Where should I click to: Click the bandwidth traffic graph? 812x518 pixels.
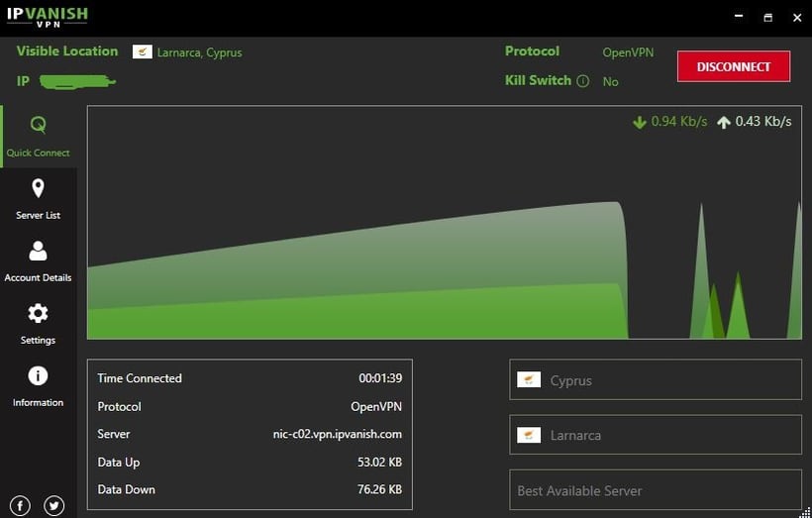click(x=445, y=223)
